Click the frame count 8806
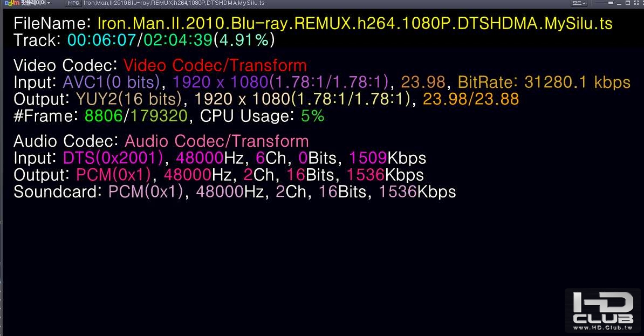 [104, 116]
